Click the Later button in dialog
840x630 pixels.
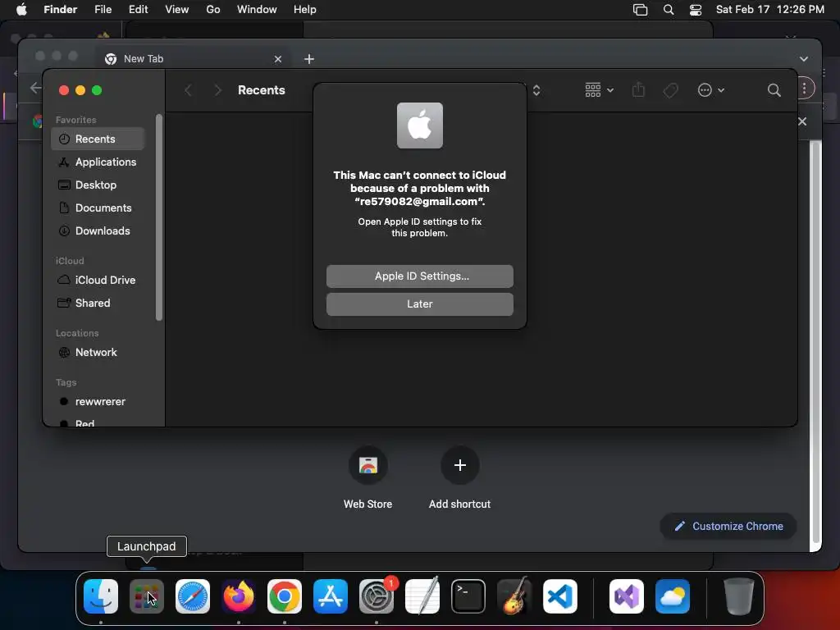point(419,304)
